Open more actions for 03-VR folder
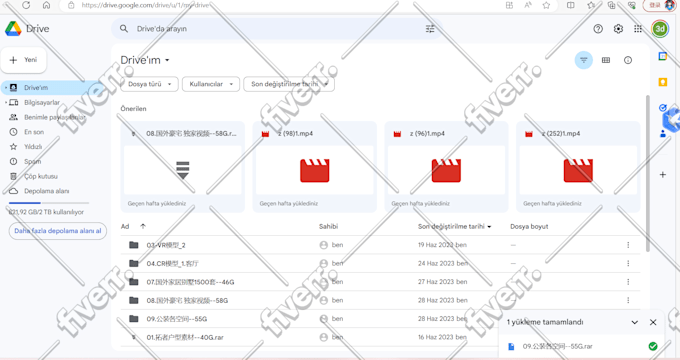This screenshot has width=680, height=360. pyautogui.click(x=628, y=245)
